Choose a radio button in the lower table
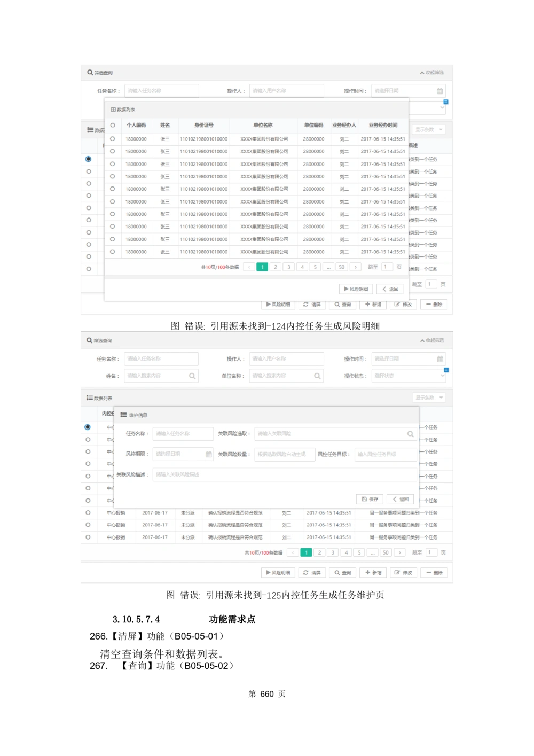The height and width of the screenshot is (756, 534). pyautogui.click(x=88, y=426)
